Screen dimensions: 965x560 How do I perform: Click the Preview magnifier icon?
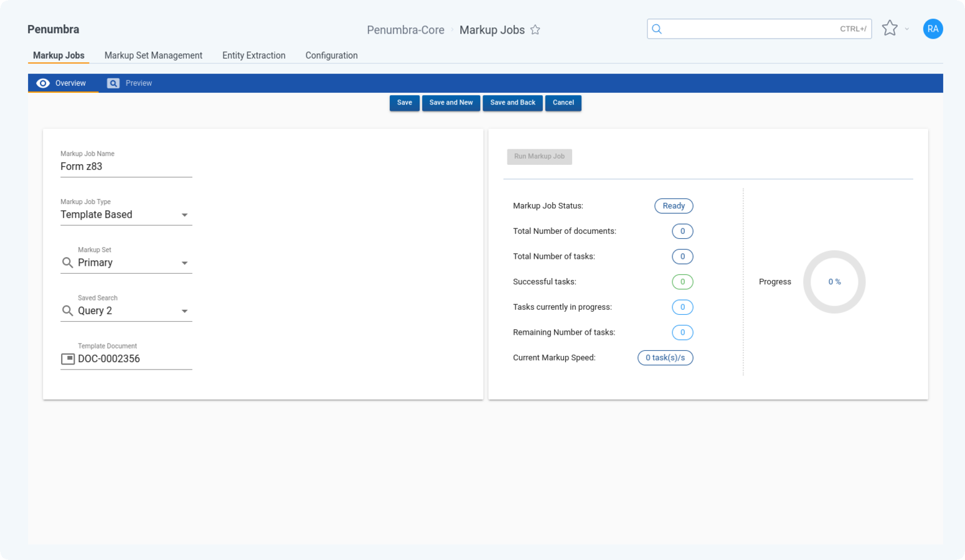(x=113, y=83)
